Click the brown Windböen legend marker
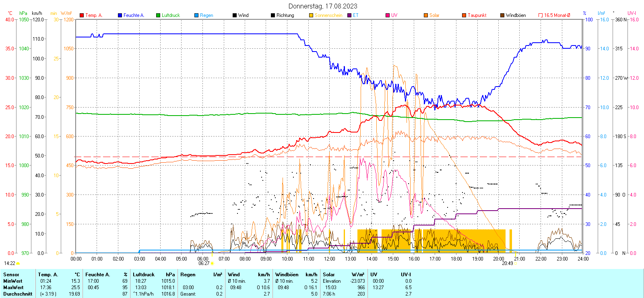This screenshot has height=298, width=644. [x=502, y=15]
